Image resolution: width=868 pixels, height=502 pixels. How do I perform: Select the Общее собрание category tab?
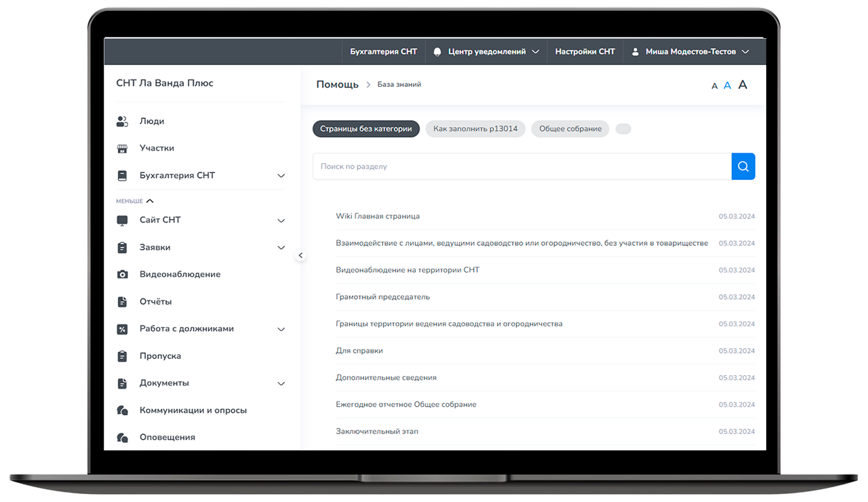[570, 129]
